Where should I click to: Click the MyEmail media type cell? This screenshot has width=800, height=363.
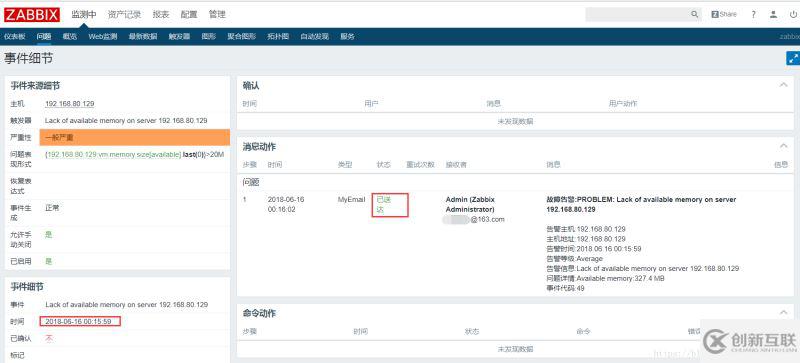352,200
